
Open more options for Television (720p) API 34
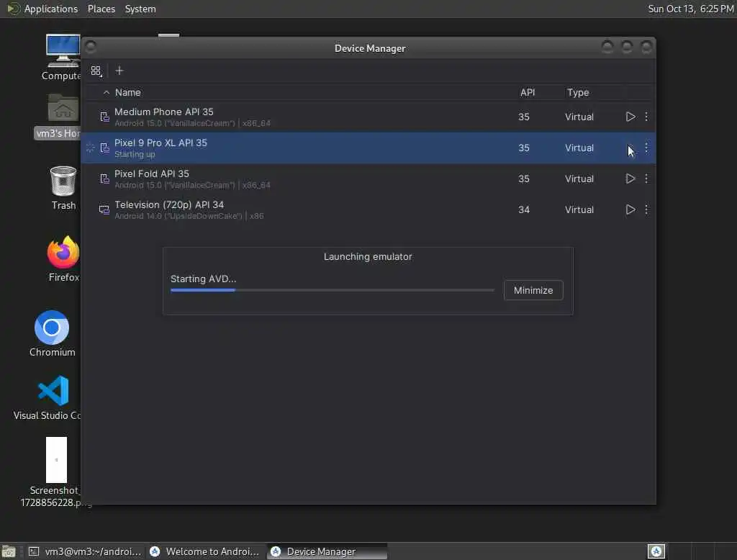[x=646, y=209]
